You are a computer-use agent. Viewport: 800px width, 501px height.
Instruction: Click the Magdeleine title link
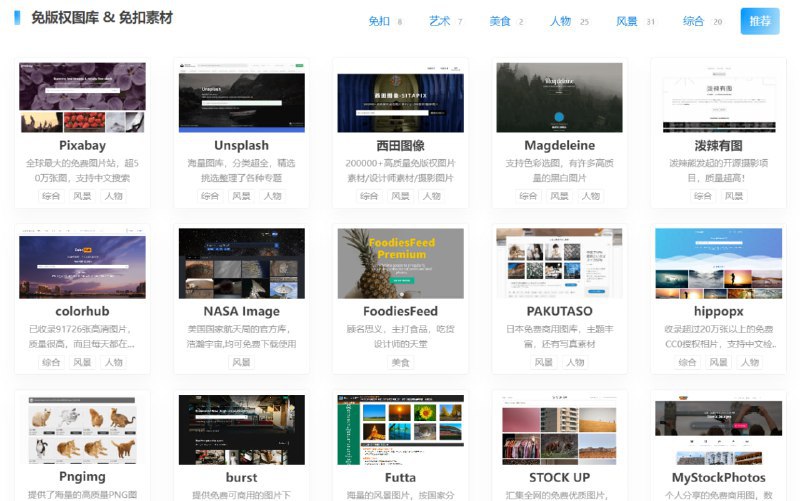559,145
